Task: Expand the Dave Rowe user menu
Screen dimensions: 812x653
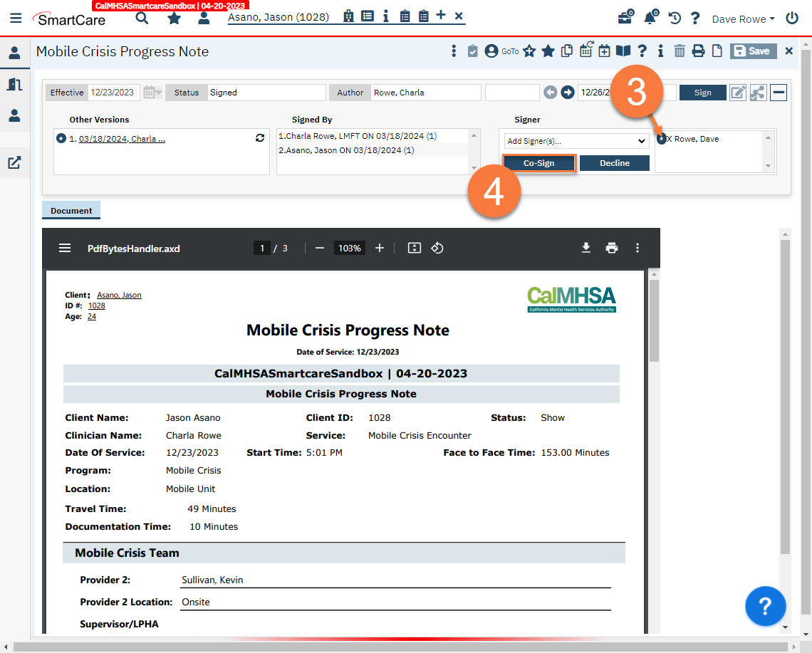Action: point(743,19)
